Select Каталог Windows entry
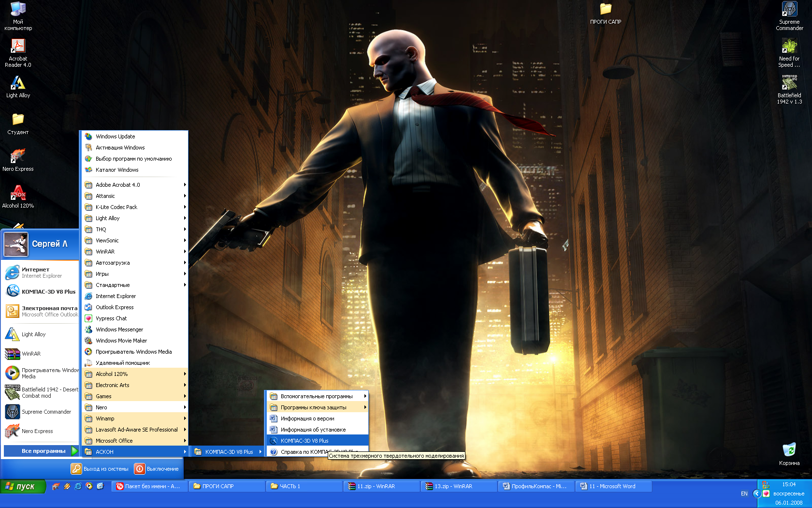The width and height of the screenshot is (812, 508). (x=135, y=170)
